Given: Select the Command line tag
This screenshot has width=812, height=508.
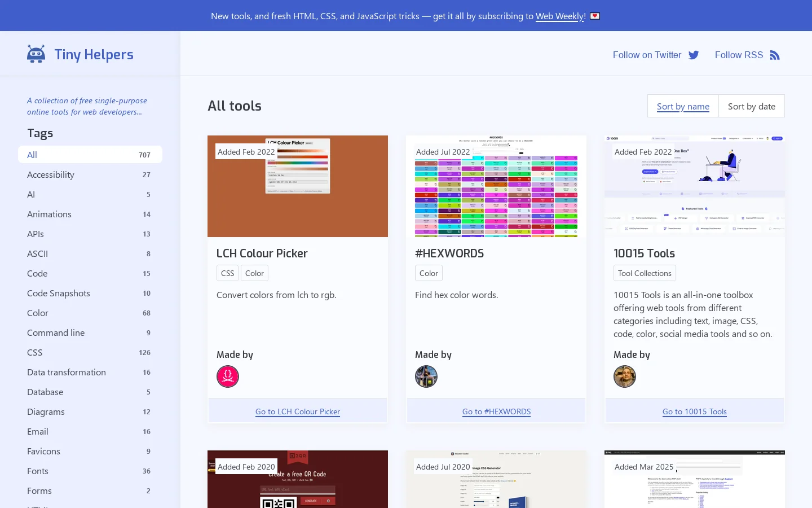Looking at the screenshot, I should pyautogui.click(x=90, y=332).
